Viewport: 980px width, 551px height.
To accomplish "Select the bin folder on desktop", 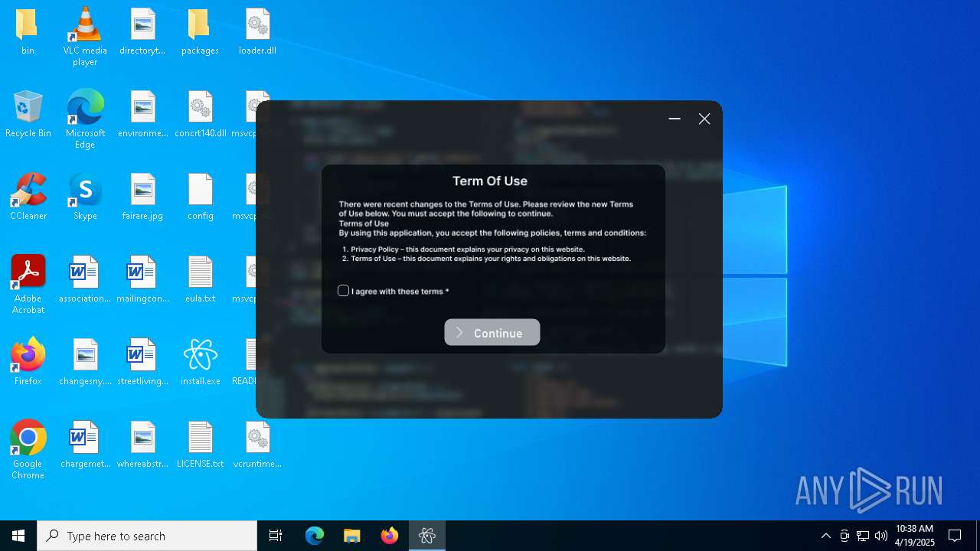I will pyautogui.click(x=28, y=32).
